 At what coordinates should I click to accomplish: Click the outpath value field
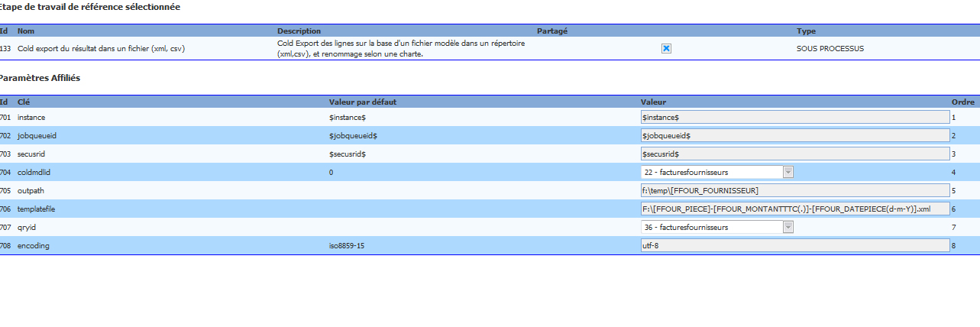pyautogui.click(x=794, y=190)
